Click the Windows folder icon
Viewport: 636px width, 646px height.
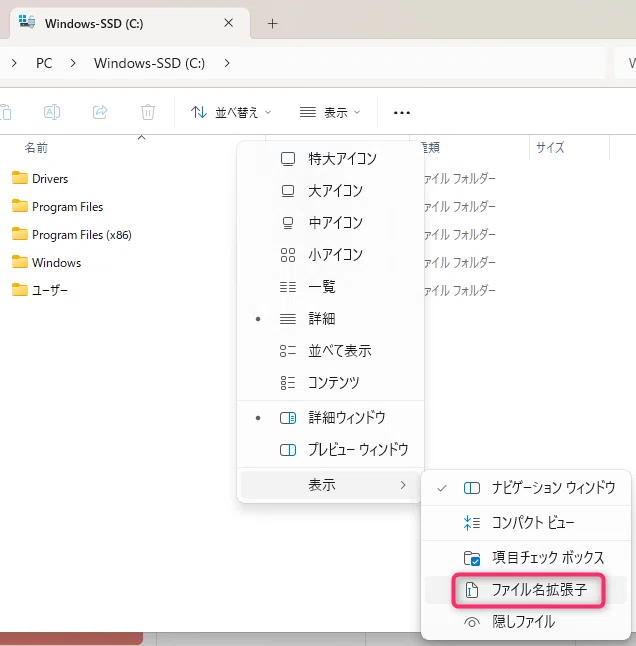[x=20, y=262]
